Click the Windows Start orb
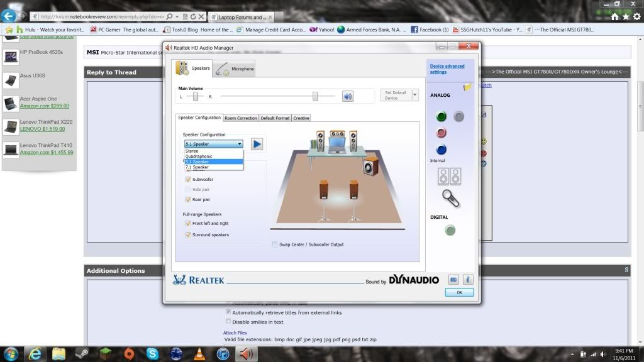This screenshot has height=362, width=644. tap(11, 354)
